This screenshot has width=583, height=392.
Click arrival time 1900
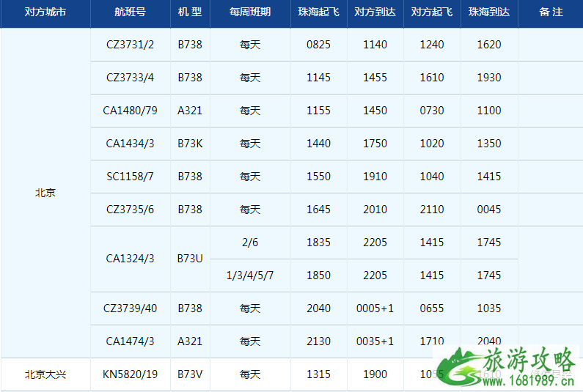tap(375, 374)
